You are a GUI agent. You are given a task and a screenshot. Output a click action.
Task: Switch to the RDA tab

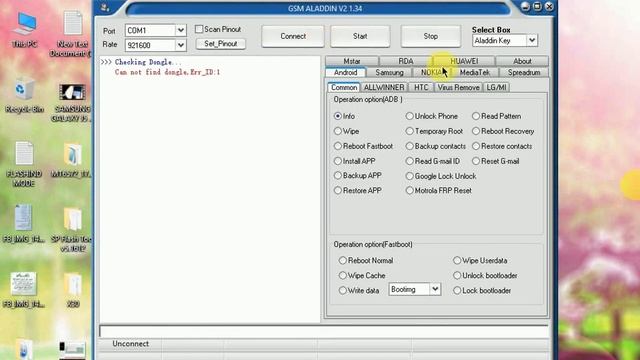(x=406, y=61)
